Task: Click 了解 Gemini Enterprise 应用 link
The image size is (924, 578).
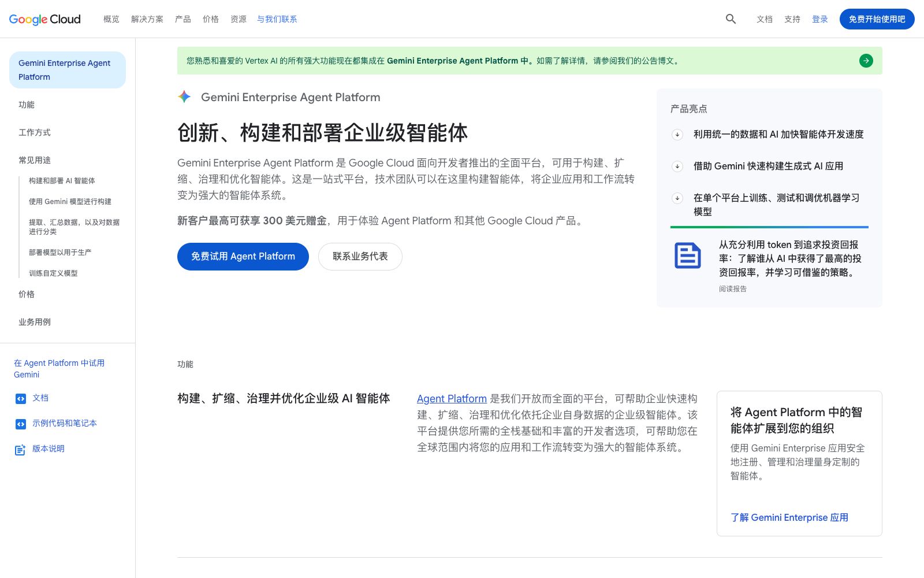Action: 789,518
